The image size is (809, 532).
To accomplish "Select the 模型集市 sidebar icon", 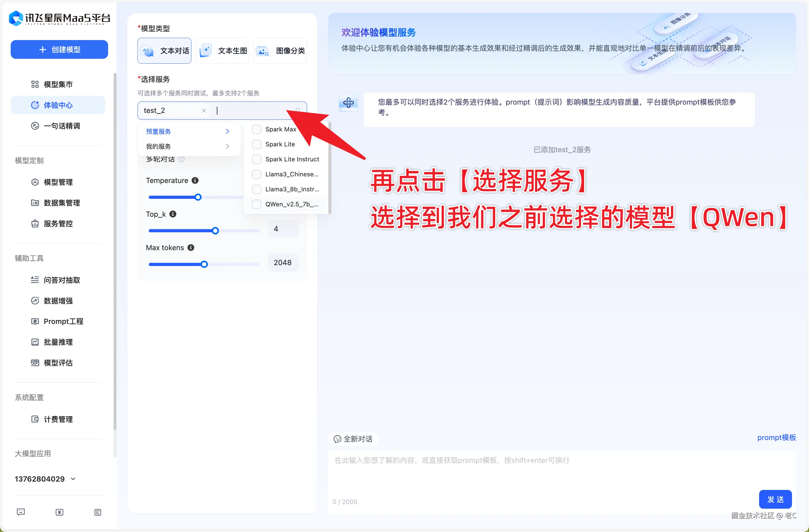I will pyautogui.click(x=35, y=84).
